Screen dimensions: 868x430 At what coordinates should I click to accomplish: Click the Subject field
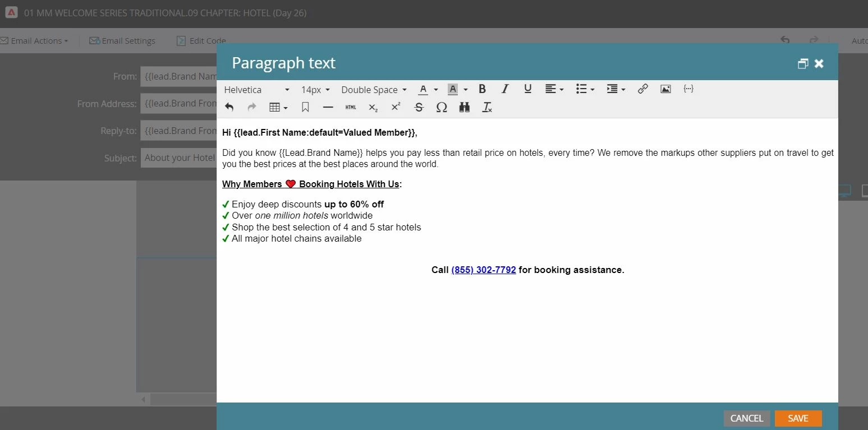pos(178,158)
